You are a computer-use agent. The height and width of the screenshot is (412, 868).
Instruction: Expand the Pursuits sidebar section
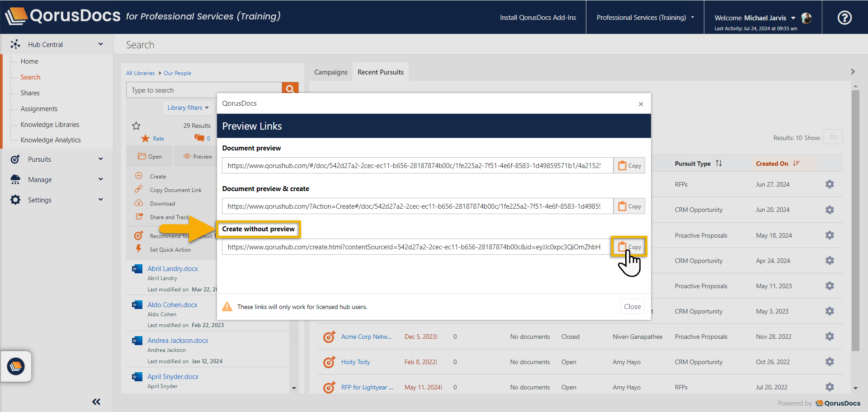click(x=57, y=159)
